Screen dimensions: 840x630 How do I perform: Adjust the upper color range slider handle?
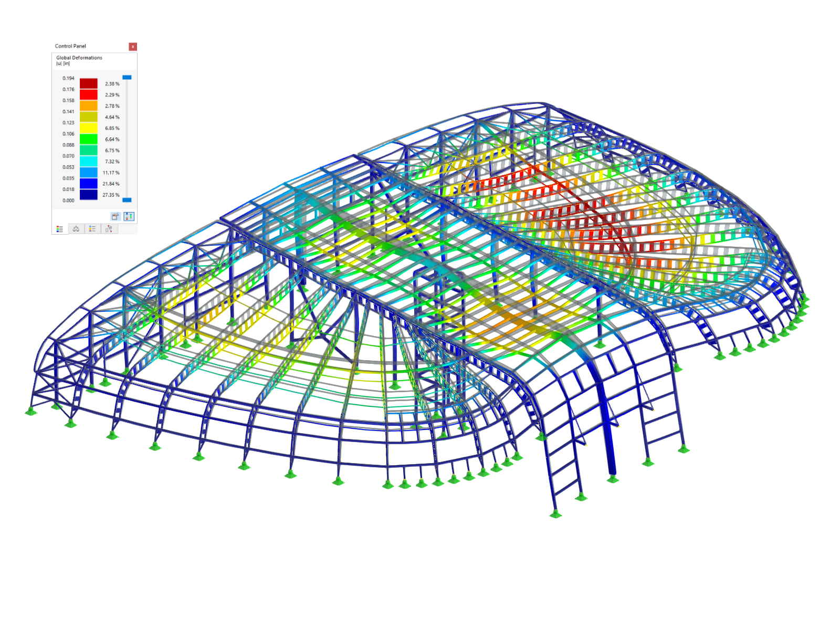click(127, 77)
